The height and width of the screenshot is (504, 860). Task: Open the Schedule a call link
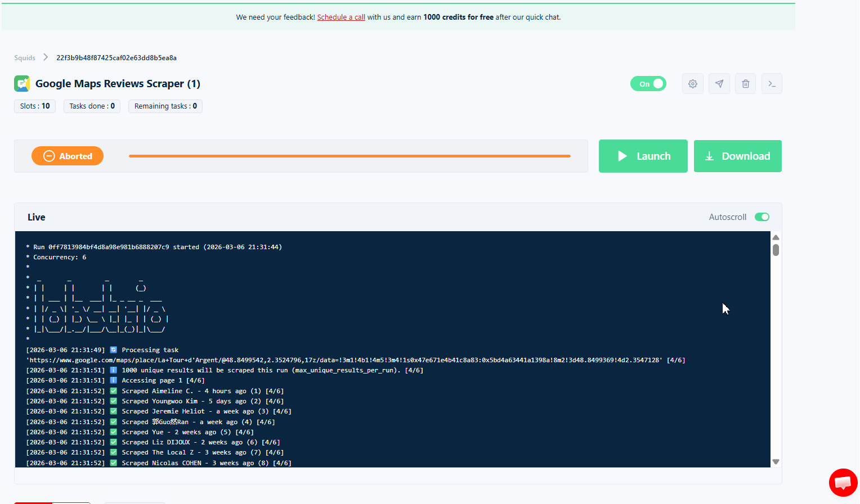(341, 17)
